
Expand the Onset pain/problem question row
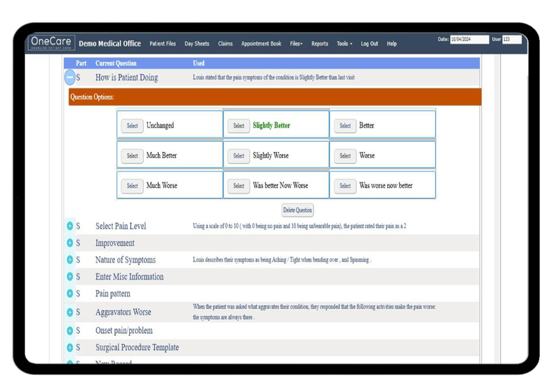coord(70,330)
